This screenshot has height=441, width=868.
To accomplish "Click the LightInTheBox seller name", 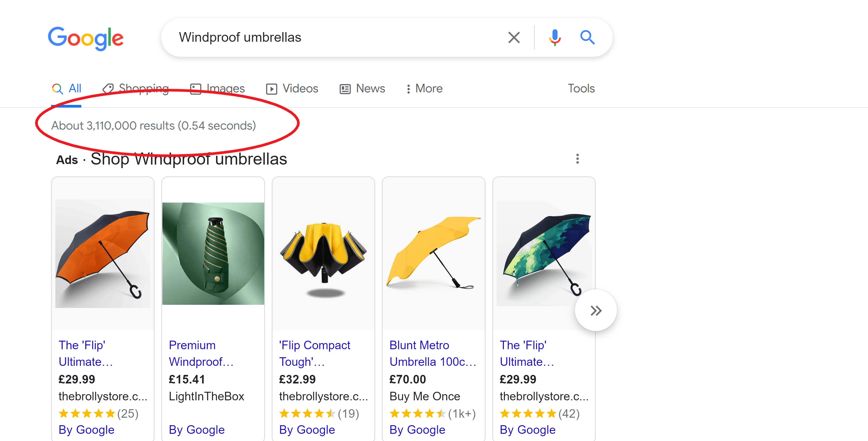I will coord(206,397).
